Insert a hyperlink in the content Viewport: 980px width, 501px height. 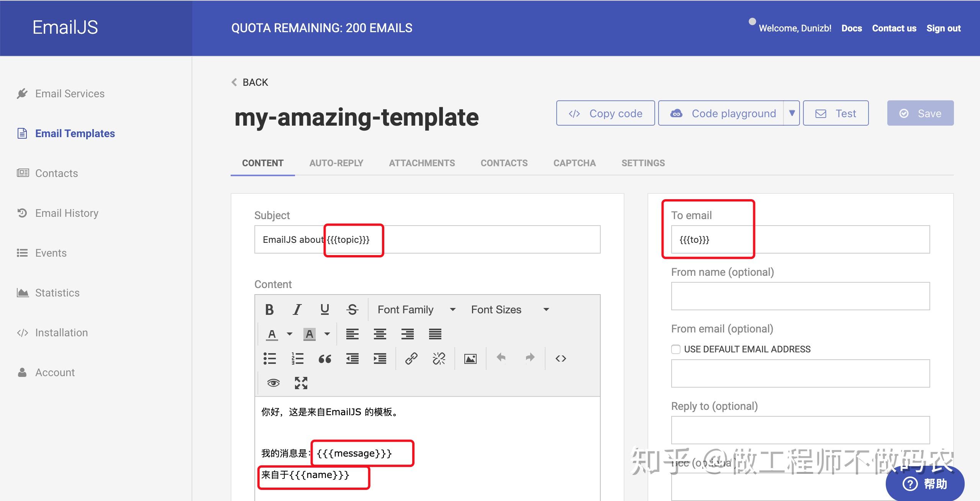(x=411, y=358)
